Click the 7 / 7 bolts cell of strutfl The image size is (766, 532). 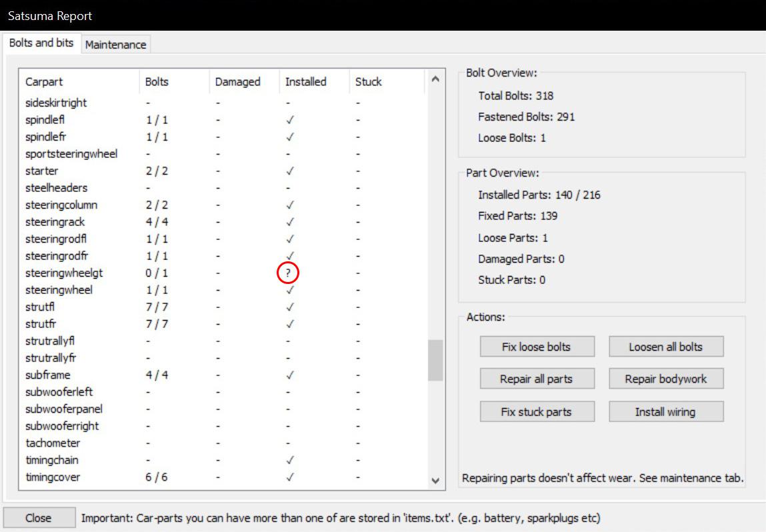(156, 307)
